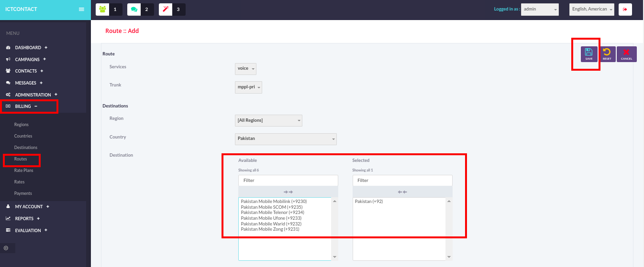Select Pakistan (+92) in Selected list

coord(369,202)
